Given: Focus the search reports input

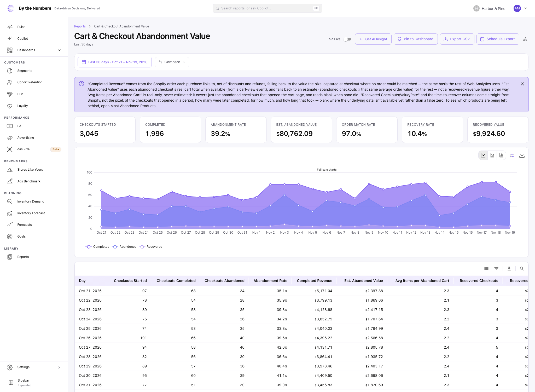Looking at the screenshot, I should coord(267,8).
